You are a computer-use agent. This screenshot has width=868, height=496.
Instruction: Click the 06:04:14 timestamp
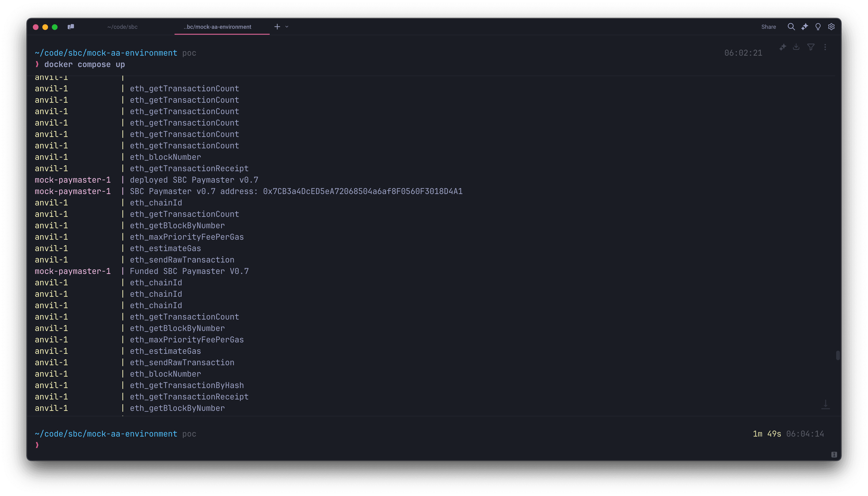point(805,434)
